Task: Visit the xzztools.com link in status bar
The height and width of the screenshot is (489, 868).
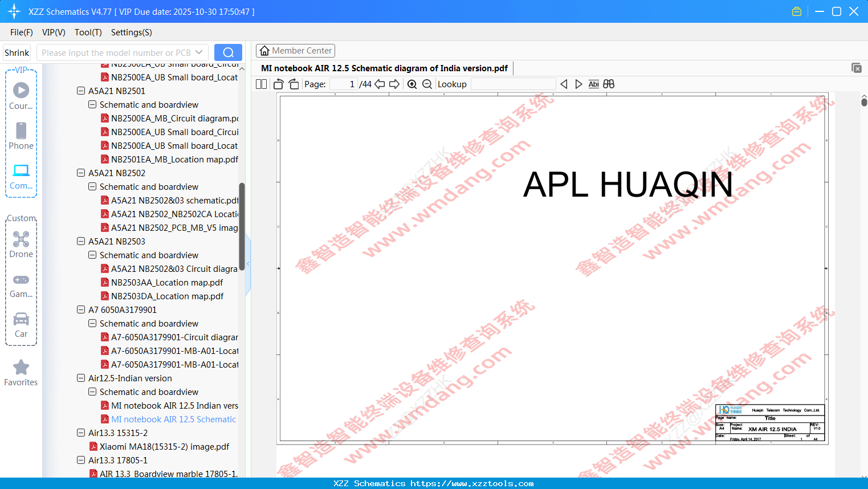Action: [x=472, y=483]
